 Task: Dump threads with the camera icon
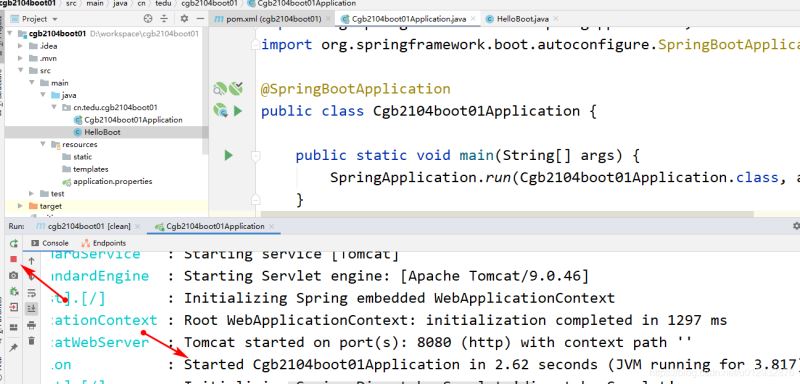(14, 275)
